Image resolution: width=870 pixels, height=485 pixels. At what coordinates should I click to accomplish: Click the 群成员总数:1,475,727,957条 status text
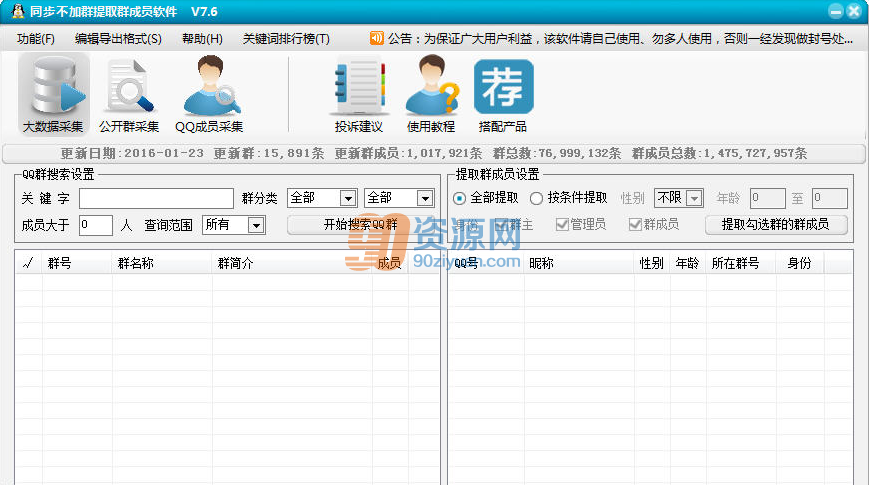point(719,153)
